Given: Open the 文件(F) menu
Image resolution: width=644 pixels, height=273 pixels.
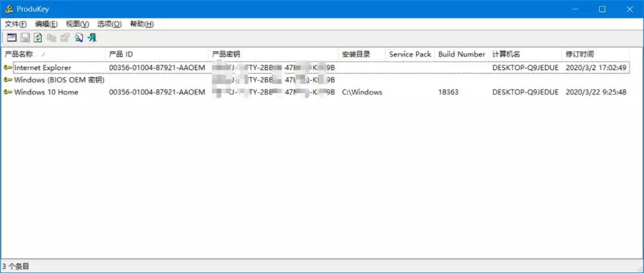Looking at the screenshot, I should (16, 24).
